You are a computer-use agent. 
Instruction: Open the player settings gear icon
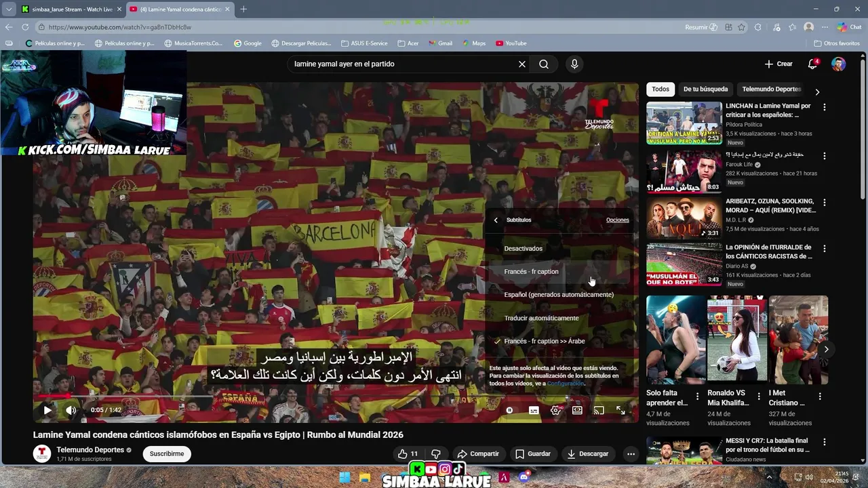555,410
